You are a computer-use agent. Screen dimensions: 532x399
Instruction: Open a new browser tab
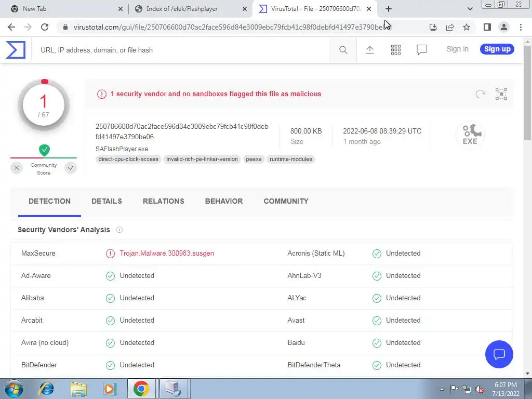click(x=389, y=9)
